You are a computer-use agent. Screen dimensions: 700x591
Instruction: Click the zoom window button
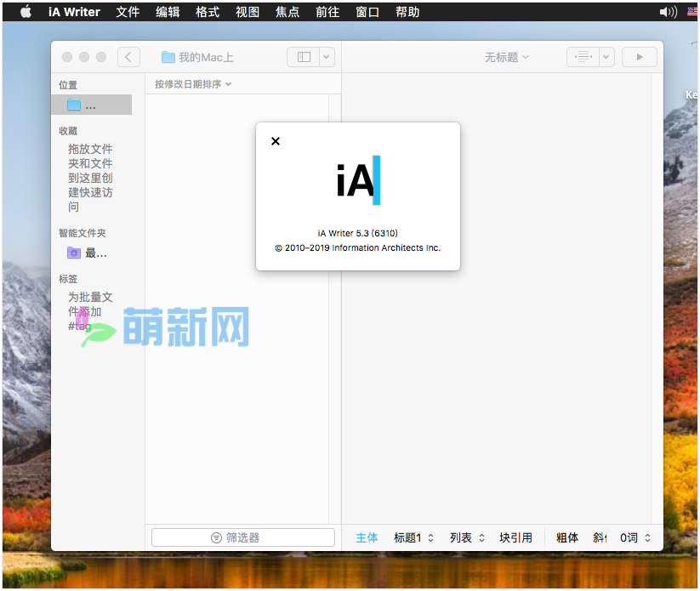click(101, 57)
